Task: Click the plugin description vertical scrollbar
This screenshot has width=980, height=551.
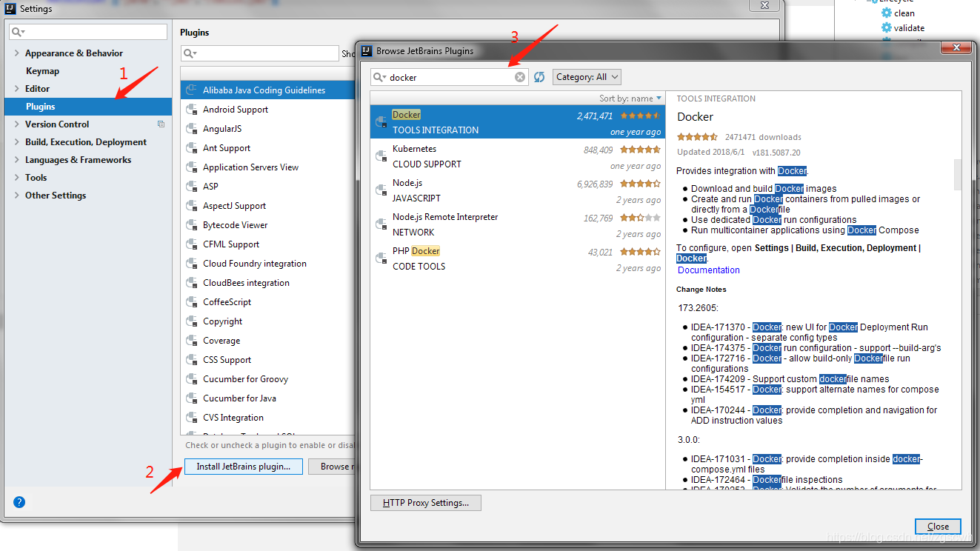Action: [x=957, y=174]
